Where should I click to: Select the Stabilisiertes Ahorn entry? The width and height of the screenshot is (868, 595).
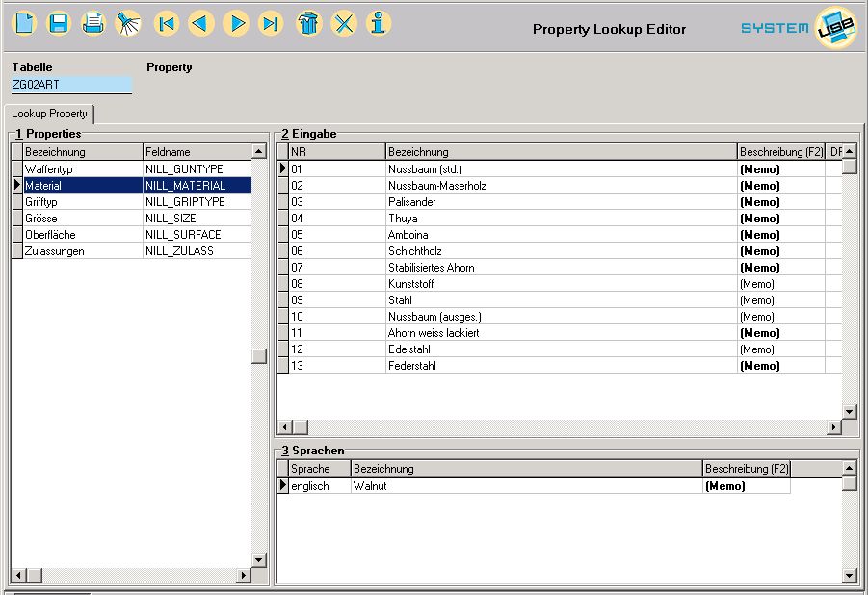point(560,268)
